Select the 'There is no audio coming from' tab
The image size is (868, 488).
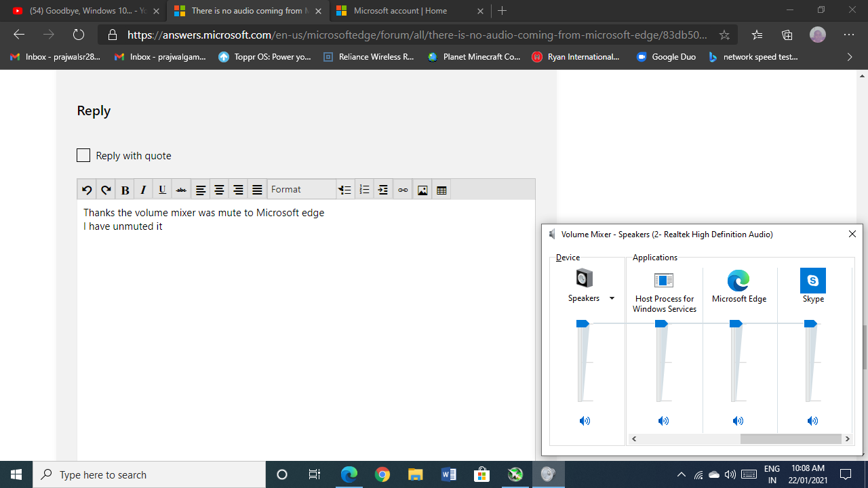(x=248, y=11)
